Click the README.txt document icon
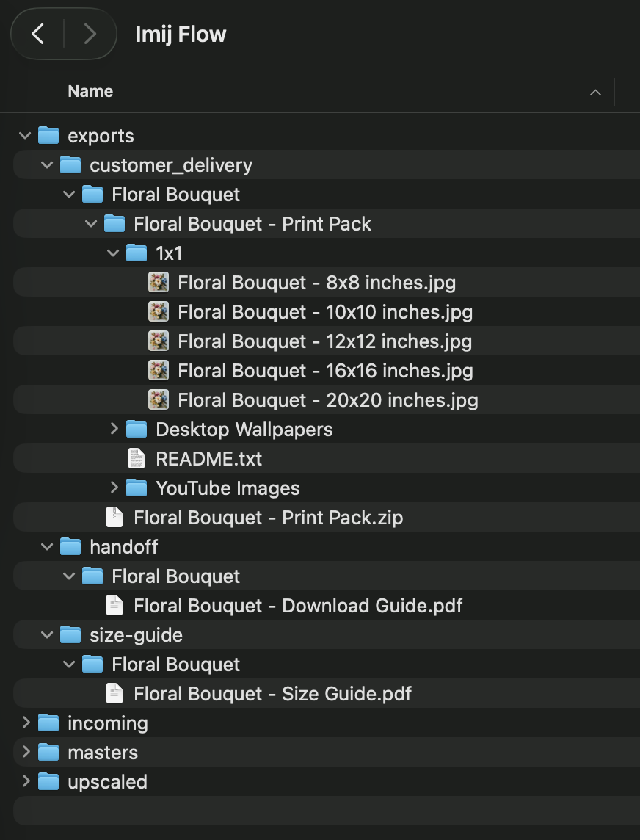The height and width of the screenshot is (840, 640). point(137,458)
